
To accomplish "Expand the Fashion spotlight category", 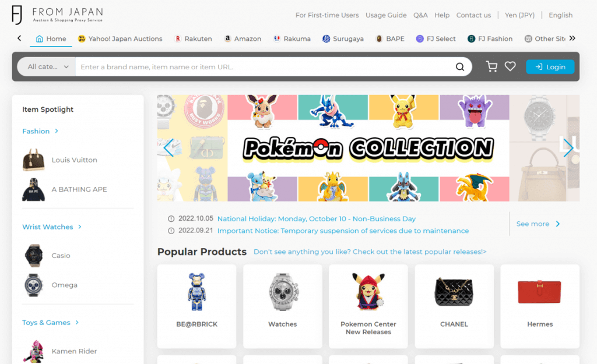I will coord(40,131).
